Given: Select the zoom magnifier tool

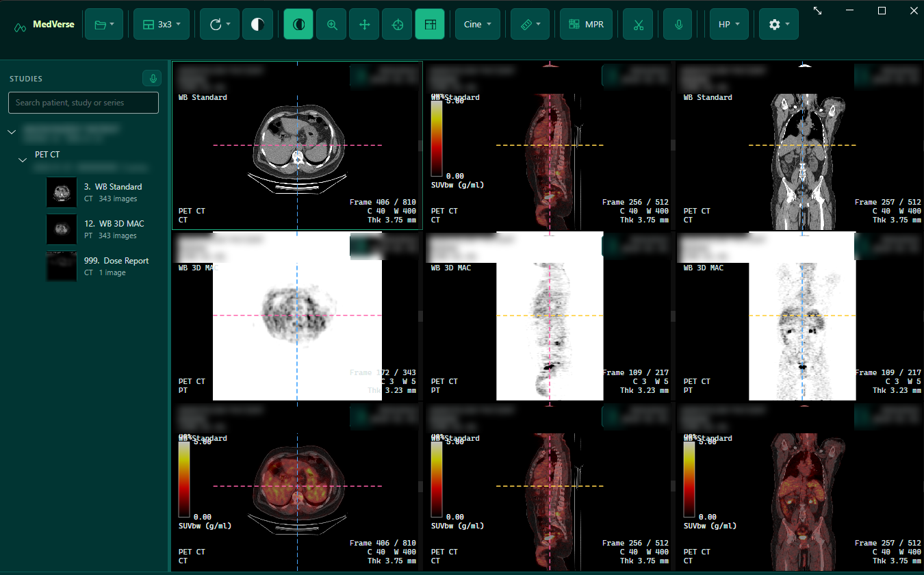Looking at the screenshot, I should (332, 25).
